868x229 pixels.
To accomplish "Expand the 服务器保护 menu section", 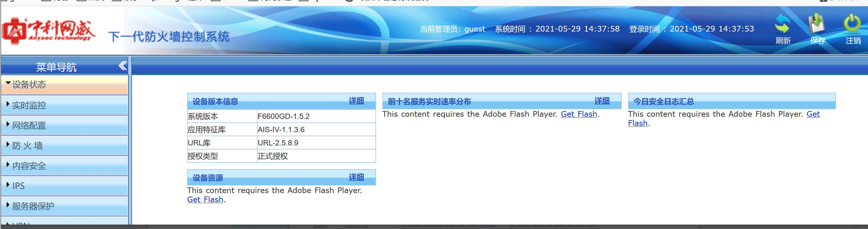I will tap(33, 206).
